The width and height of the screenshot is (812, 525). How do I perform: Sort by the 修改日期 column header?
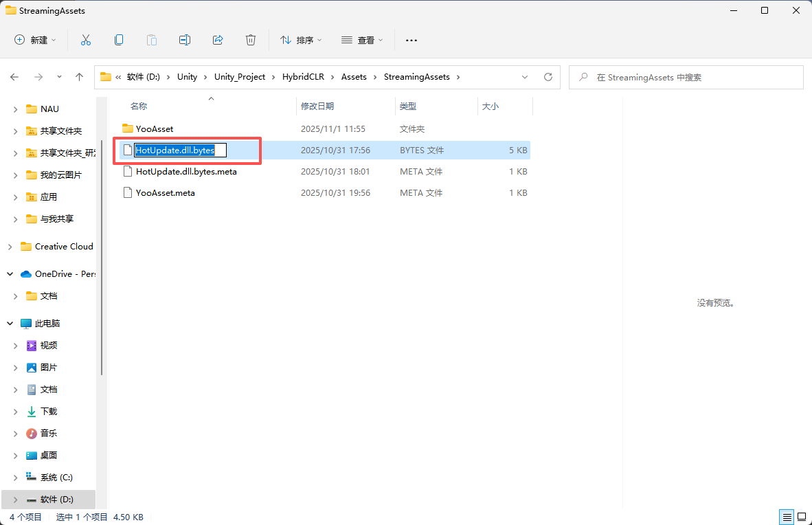click(x=317, y=107)
